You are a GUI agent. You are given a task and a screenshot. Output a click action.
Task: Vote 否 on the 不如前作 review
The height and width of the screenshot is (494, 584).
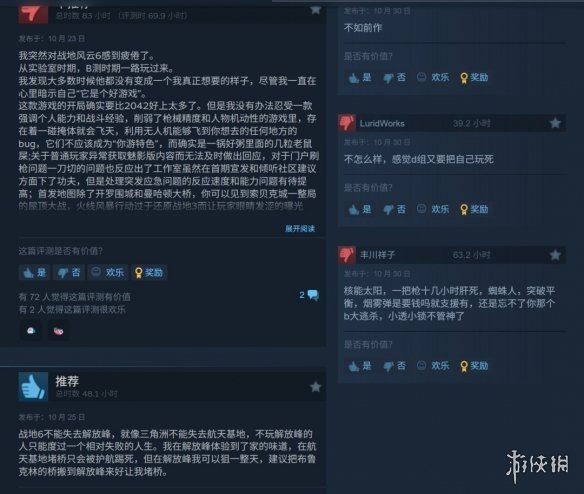[394, 77]
